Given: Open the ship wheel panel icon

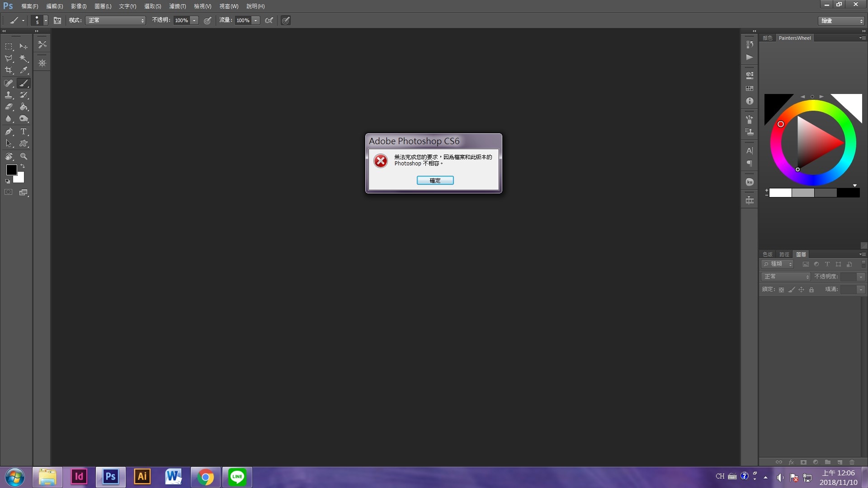Looking at the screenshot, I should click(x=42, y=63).
